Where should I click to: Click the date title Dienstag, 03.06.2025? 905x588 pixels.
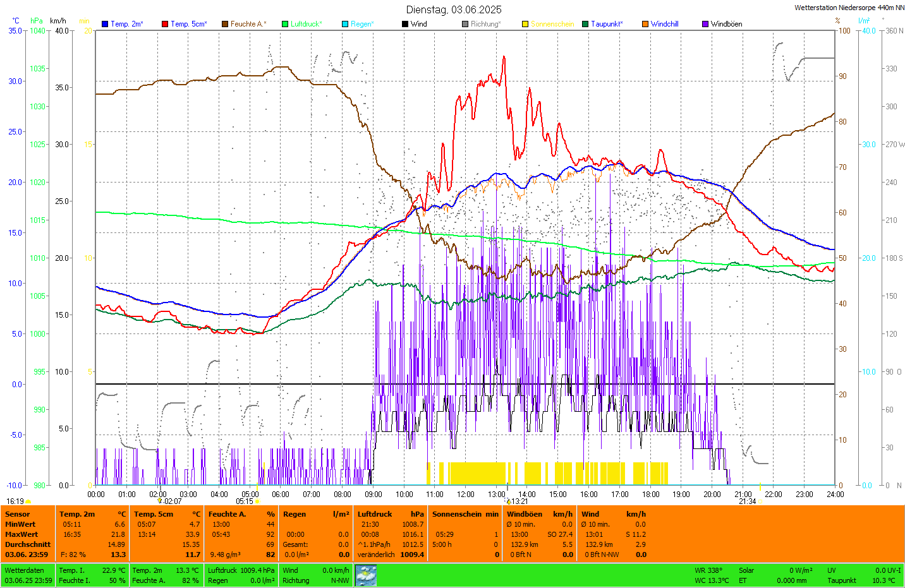coord(454,9)
